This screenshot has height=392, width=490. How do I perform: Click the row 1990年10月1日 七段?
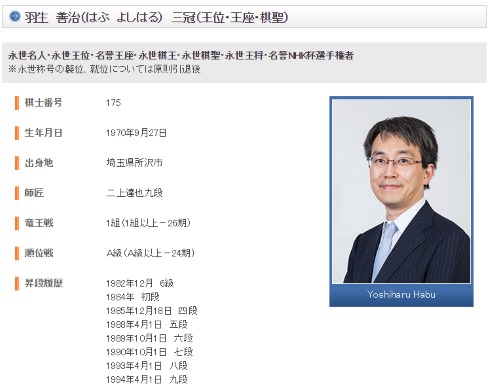click(149, 352)
